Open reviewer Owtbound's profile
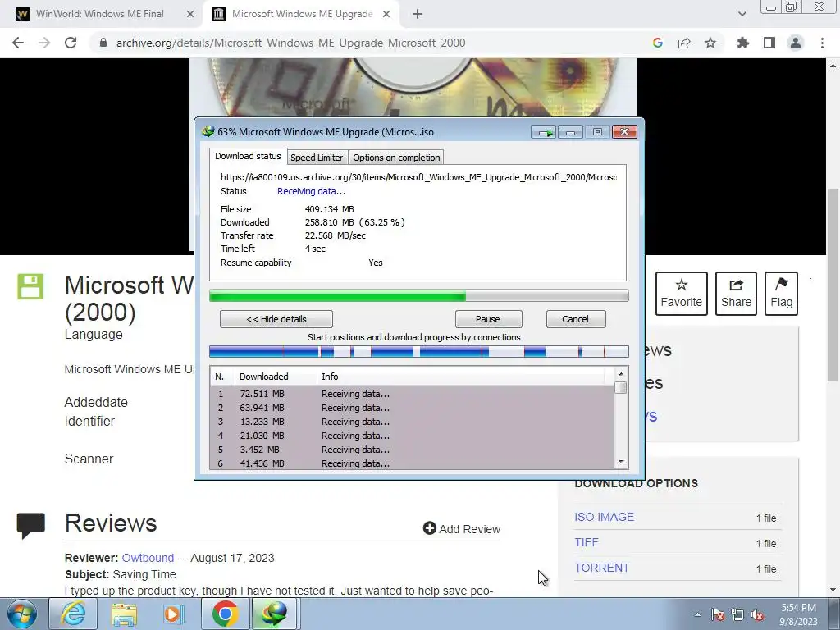This screenshot has height=630, width=840. [148, 558]
